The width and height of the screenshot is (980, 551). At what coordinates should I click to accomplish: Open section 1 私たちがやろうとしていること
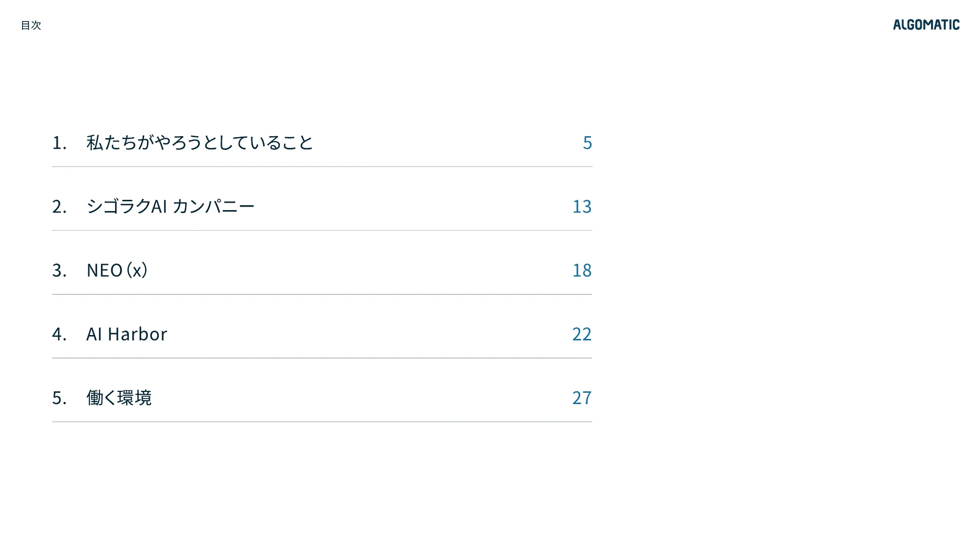199,143
